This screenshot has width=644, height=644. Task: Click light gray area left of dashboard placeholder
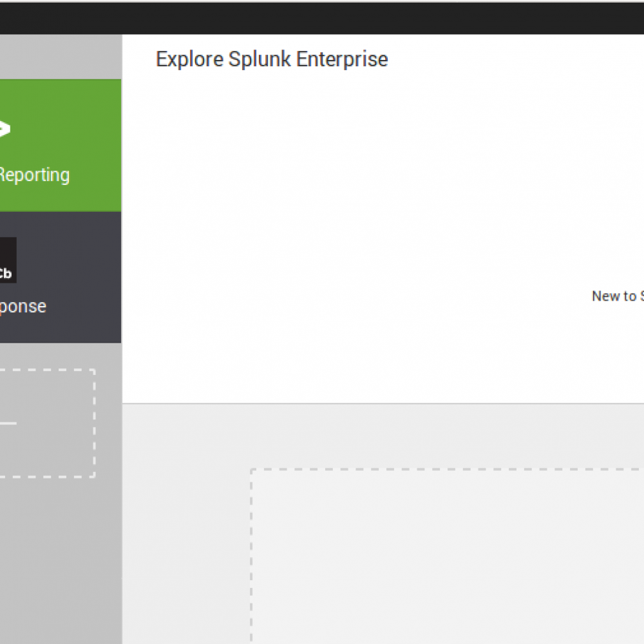click(x=187, y=528)
